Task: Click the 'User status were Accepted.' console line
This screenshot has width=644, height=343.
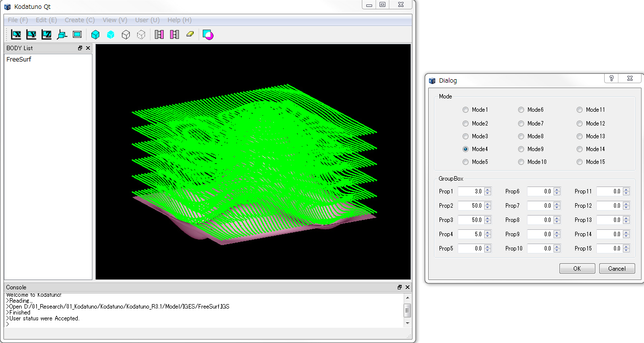Action: point(43,318)
